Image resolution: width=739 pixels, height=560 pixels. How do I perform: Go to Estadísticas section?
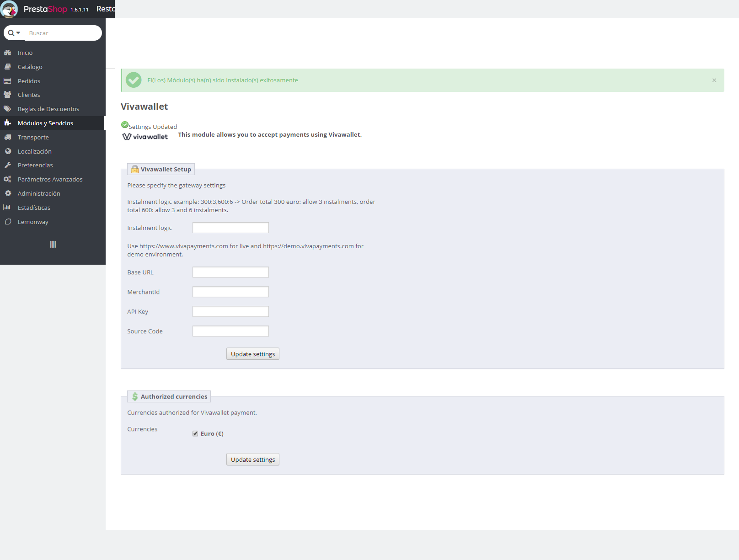(x=53, y=208)
